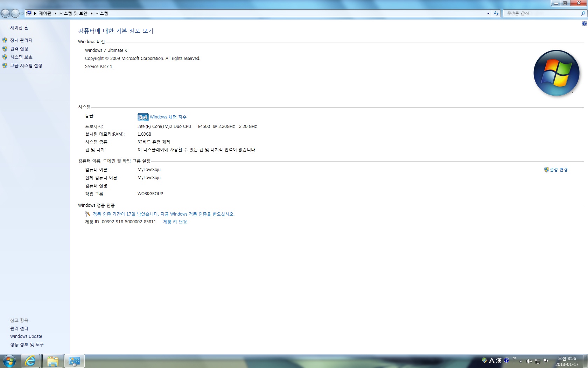The height and width of the screenshot is (368, 588).
Task: Open the Windows 체험 지수 link
Action: (168, 117)
